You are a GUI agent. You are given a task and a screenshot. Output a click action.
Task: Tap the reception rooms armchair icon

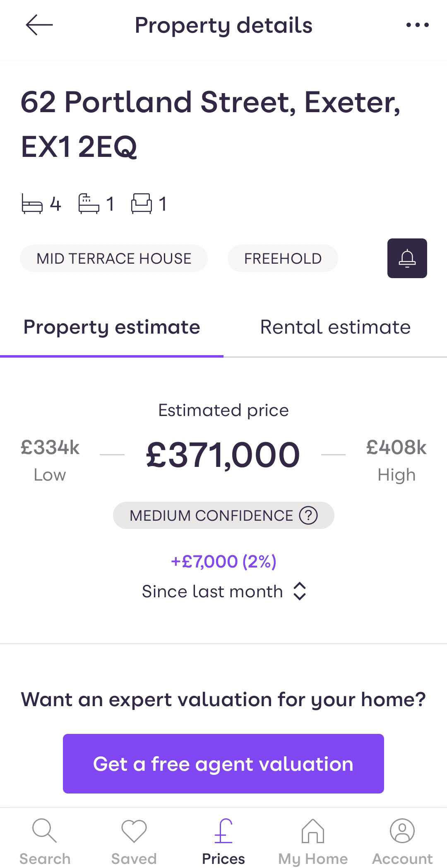tap(142, 204)
